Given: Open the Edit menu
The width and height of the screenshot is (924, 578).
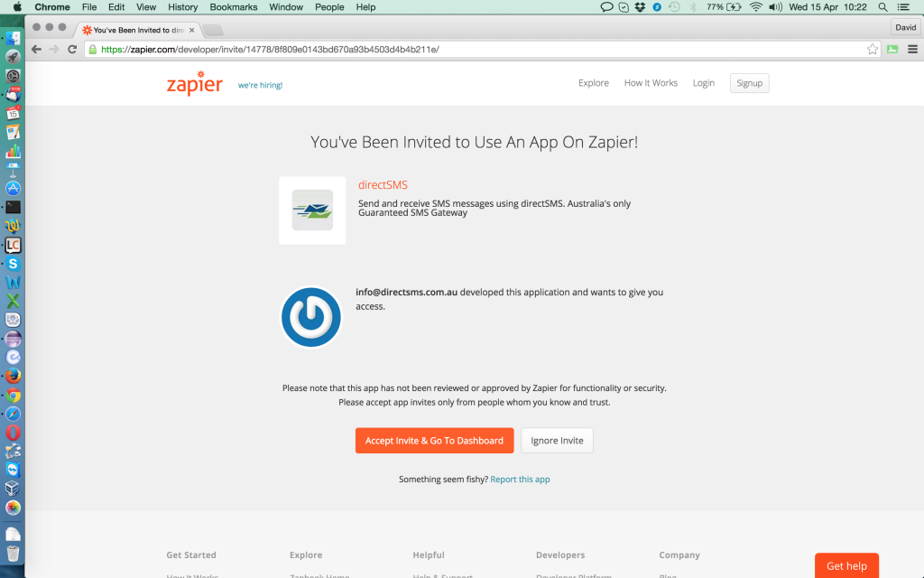Looking at the screenshot, I should 116,7.
